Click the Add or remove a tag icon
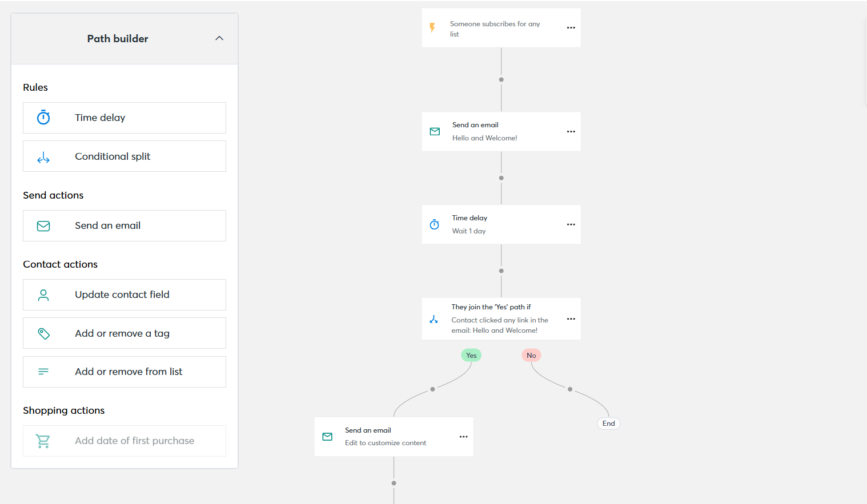The width and height of the screenshot is (867, 504). [x=43, y=333]
